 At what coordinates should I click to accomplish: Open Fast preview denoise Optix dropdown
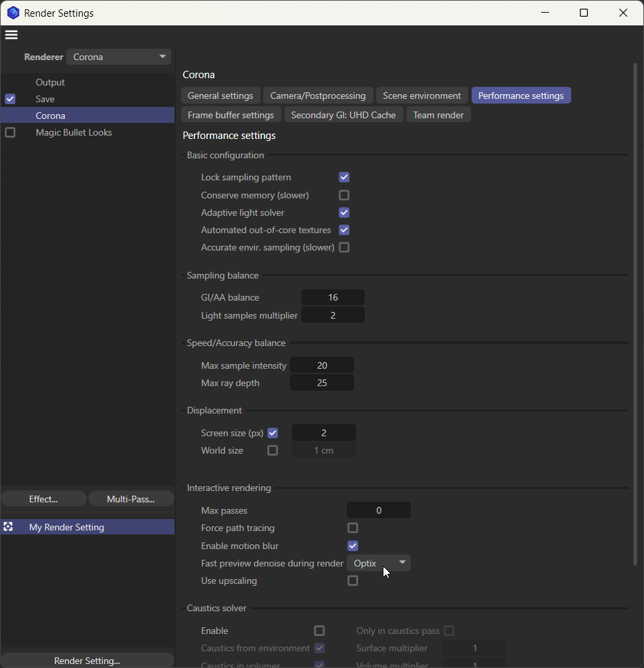tap(379, 563)
